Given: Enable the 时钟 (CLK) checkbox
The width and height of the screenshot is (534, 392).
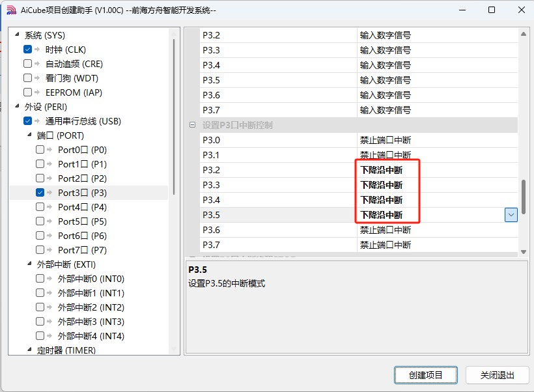Looking at the screenshot, I should coord(27,49).
